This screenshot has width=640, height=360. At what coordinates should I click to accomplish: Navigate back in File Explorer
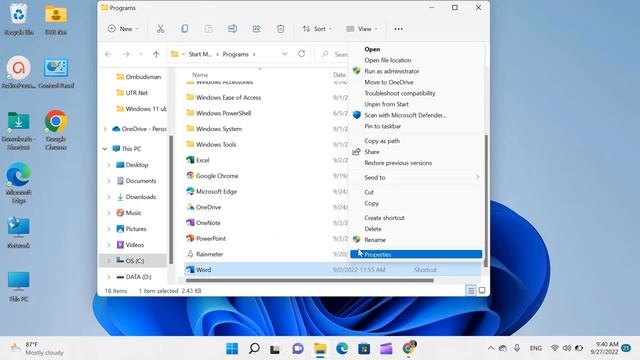tap(108, 54)
